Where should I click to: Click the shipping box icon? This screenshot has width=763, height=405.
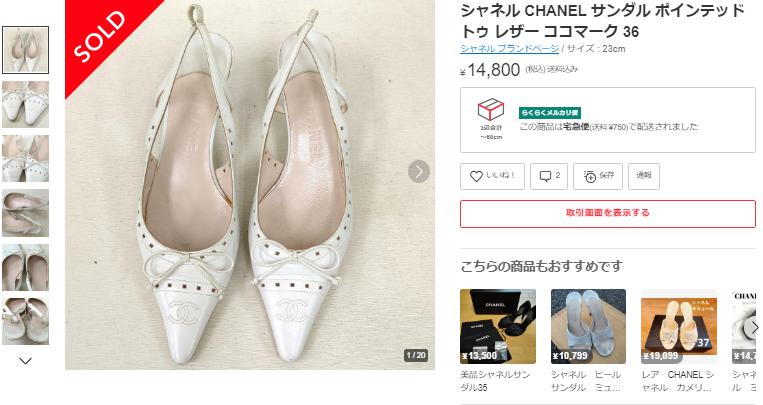pyautogui.click(x=490, y=109)
